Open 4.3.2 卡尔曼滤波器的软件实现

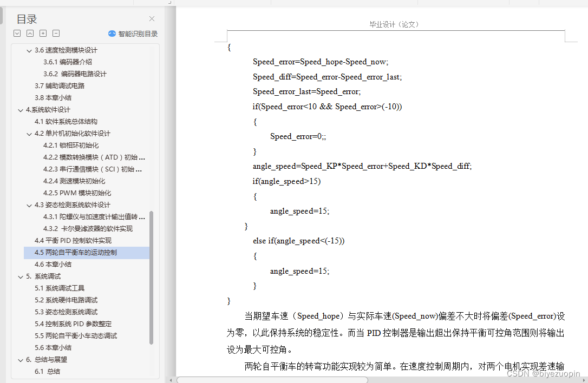click(x=88, y=229)
